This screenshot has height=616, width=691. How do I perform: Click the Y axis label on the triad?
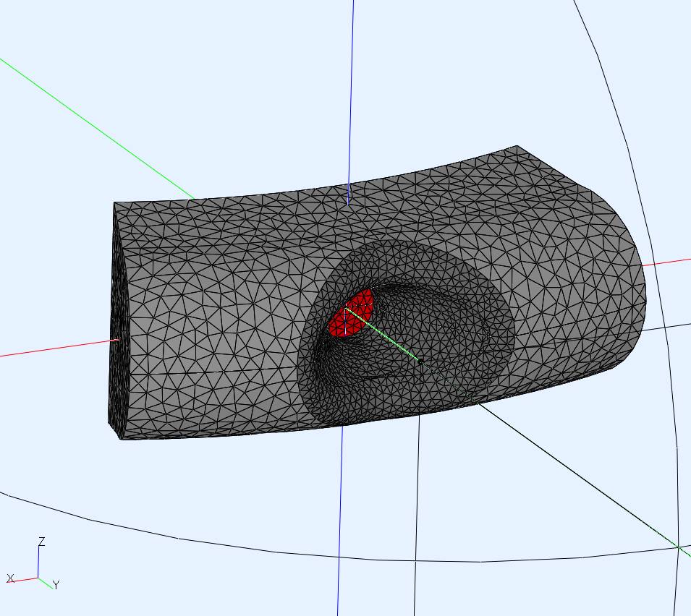[x=56, y=585]
